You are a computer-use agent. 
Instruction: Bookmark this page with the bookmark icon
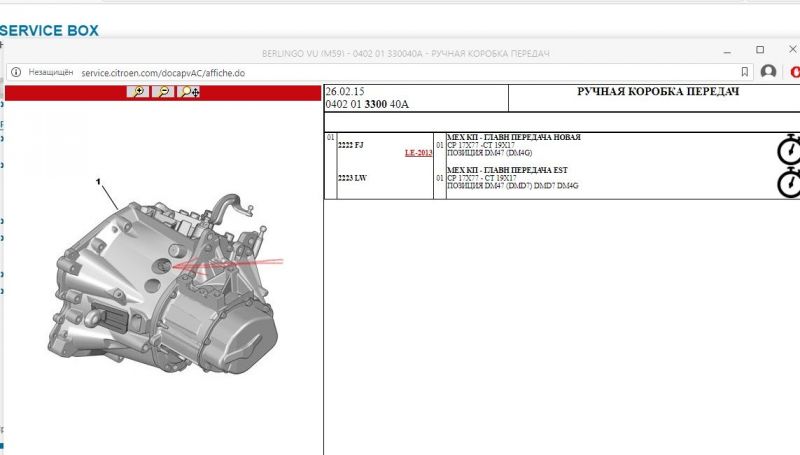pos(744,72)
